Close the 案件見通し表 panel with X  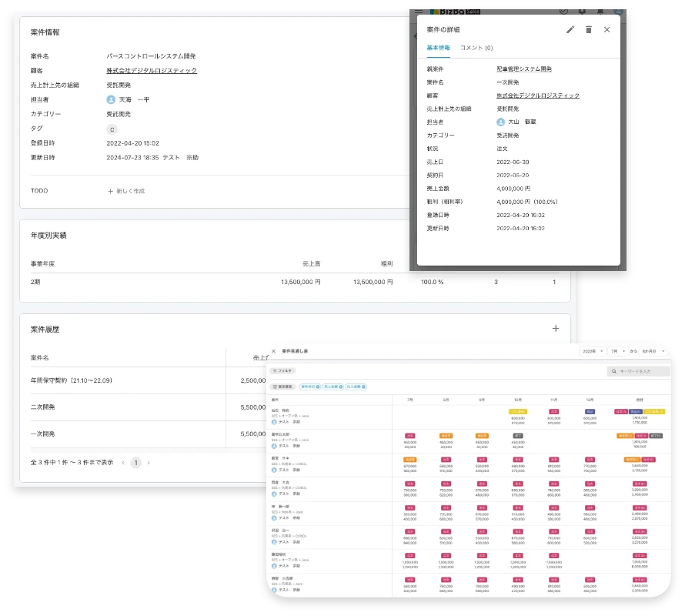pyautogui.click(x=273, y=351)
